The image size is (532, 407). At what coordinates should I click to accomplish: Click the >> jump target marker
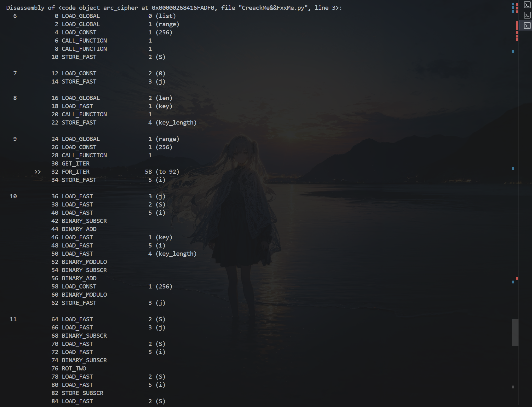coord(37,172)
